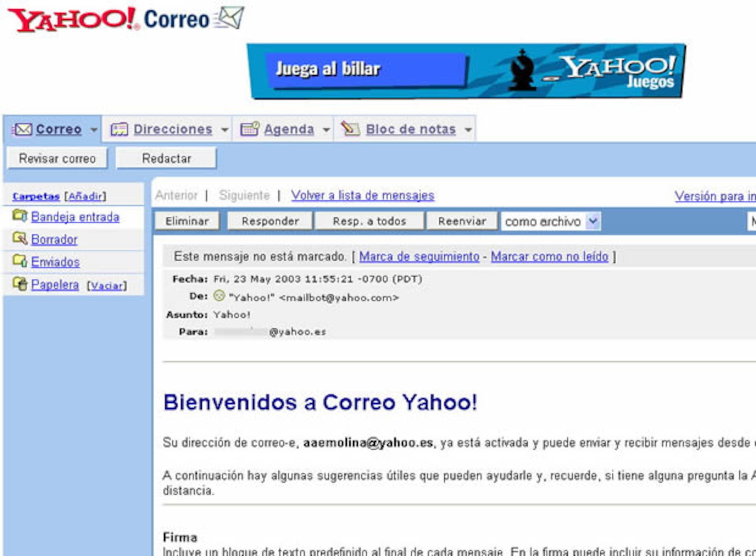Switch to the Bloc de notas tab

pyautogui.click(x=410, y=130)
